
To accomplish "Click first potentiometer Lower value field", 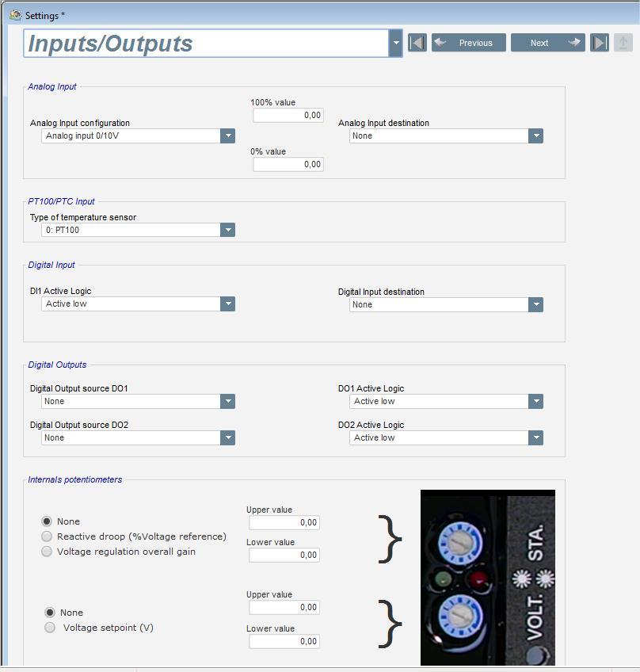I will 284,555.
